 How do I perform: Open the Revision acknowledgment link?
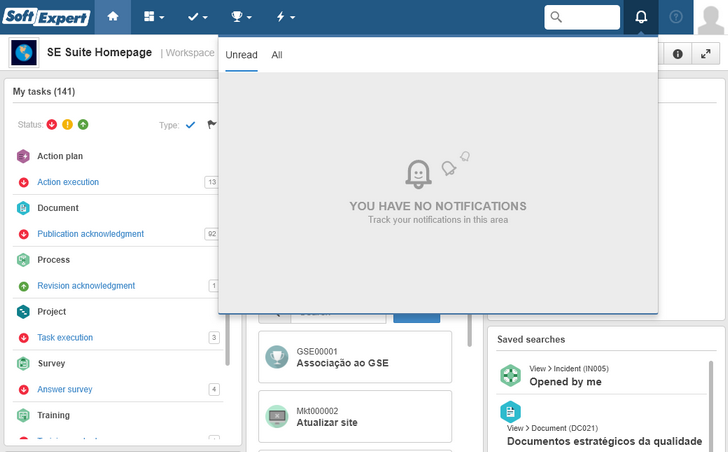(x=86, y=286)
